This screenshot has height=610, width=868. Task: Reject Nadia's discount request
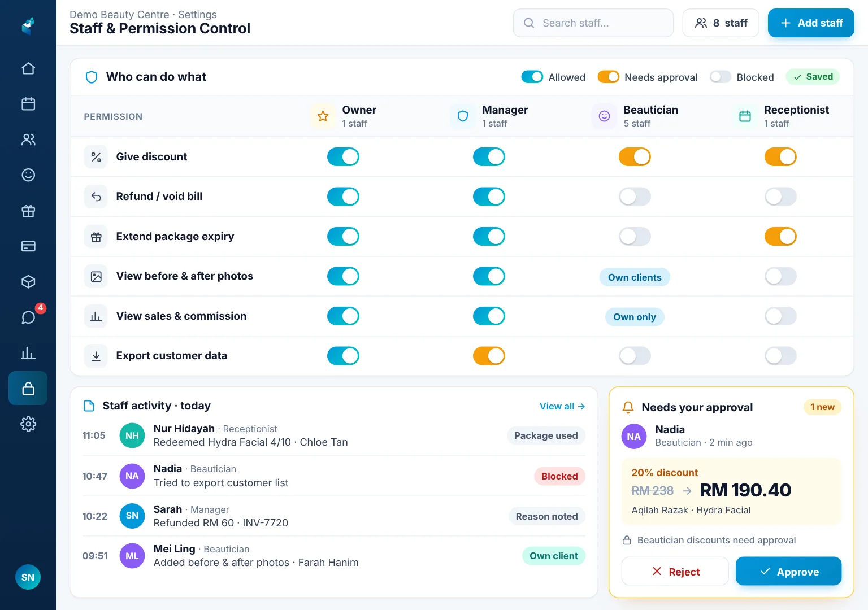click(675, 572)
